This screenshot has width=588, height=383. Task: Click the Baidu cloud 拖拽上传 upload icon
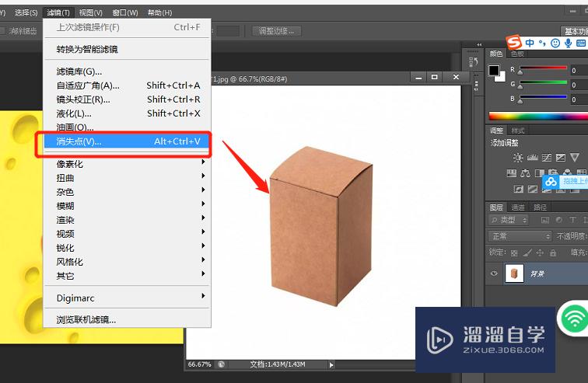(x=551, y=182)
